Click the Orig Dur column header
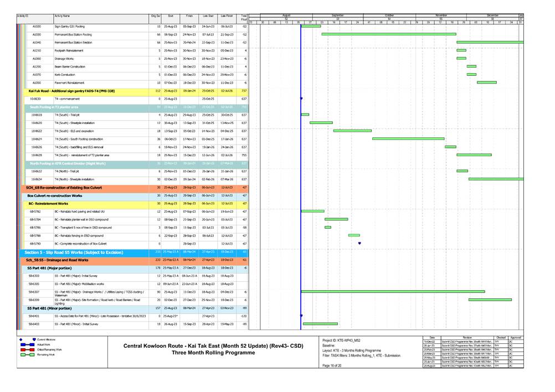The width and height of the screenshot is (555, 392). 155,17
